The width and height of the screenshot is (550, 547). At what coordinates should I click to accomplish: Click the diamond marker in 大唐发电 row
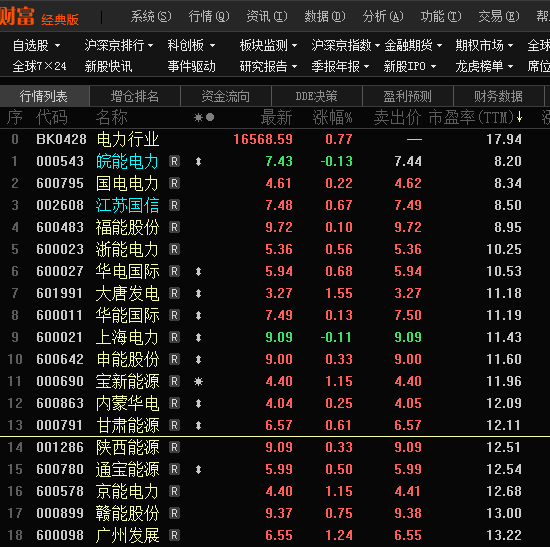199,293
